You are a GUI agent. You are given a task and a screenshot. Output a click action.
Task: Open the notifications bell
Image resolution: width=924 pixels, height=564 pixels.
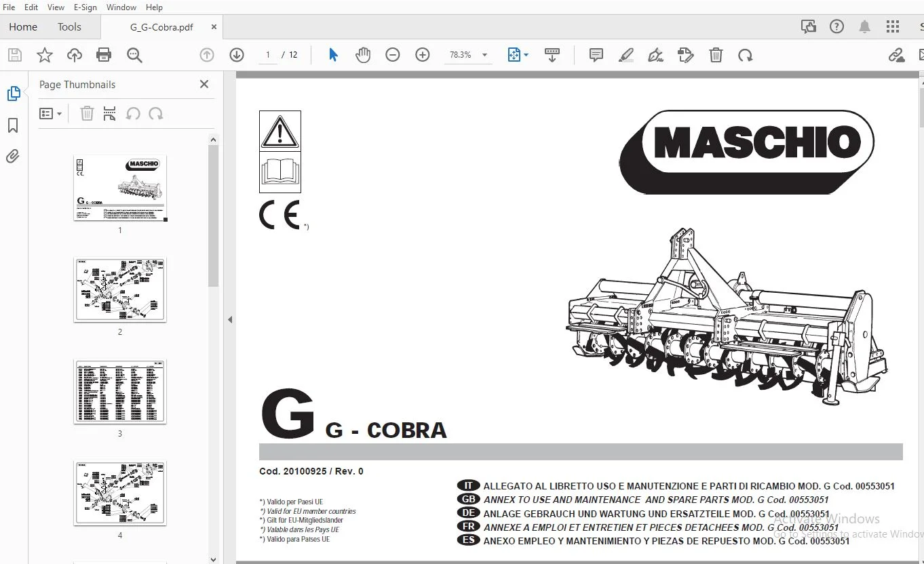864,26
